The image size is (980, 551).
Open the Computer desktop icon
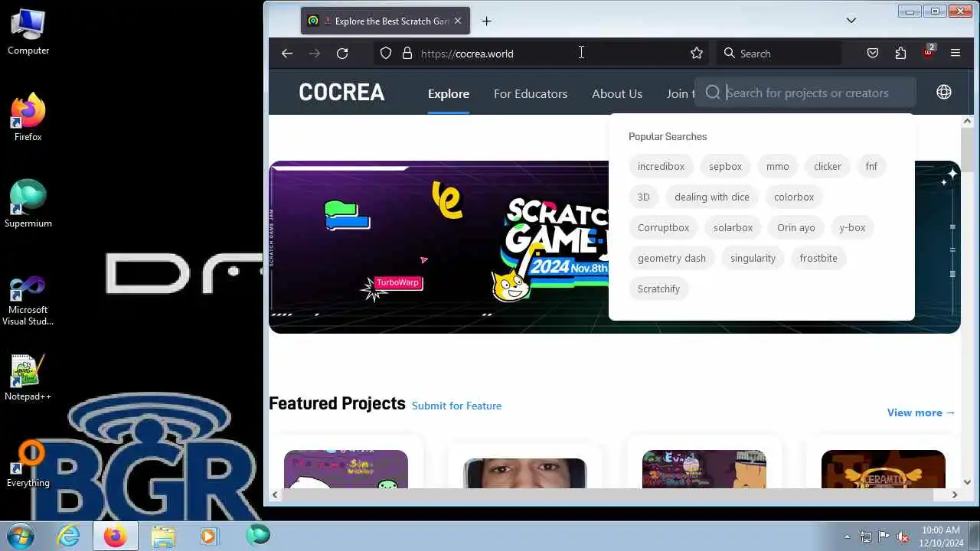(28, 32)
